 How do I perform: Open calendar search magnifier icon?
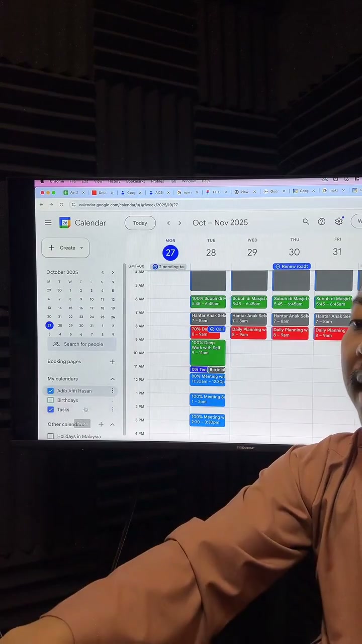pos(306,222)
